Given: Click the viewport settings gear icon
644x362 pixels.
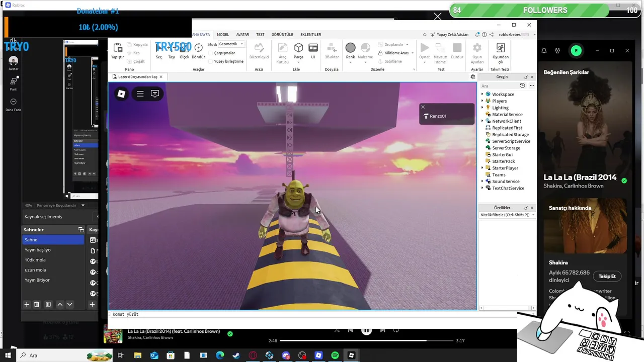Looking at the screenshot, I should [472, 77].
